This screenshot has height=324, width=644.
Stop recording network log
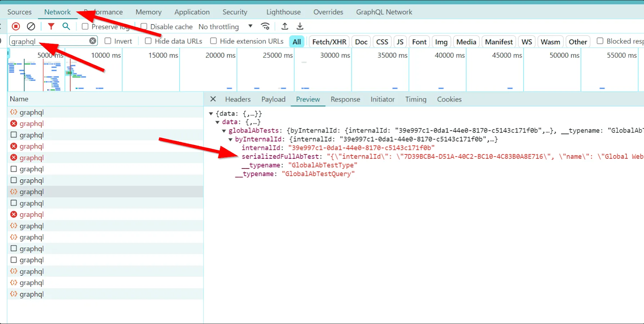pos(16,27)
